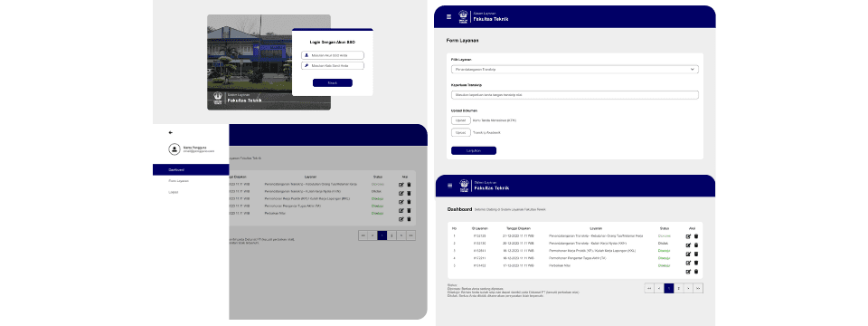Click Upload for Kartu Tanda Mahasiswa (KTM)
868x326 pixels.
[460, 120]
